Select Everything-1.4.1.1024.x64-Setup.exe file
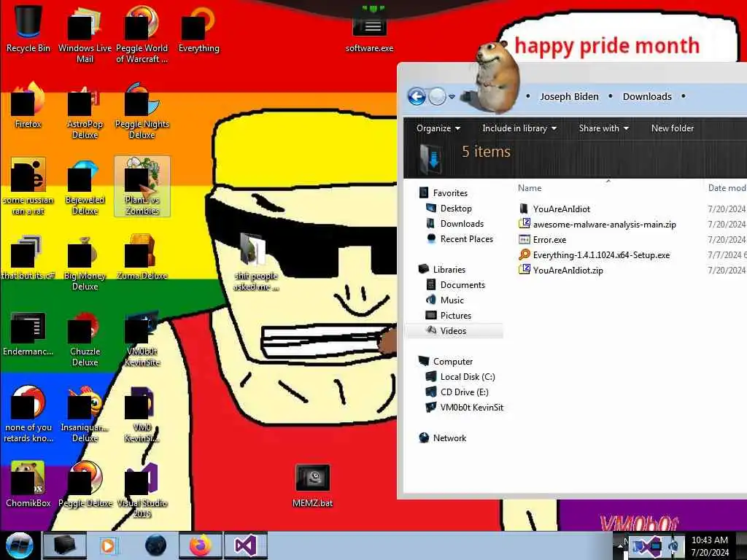 tap(595, 254)
